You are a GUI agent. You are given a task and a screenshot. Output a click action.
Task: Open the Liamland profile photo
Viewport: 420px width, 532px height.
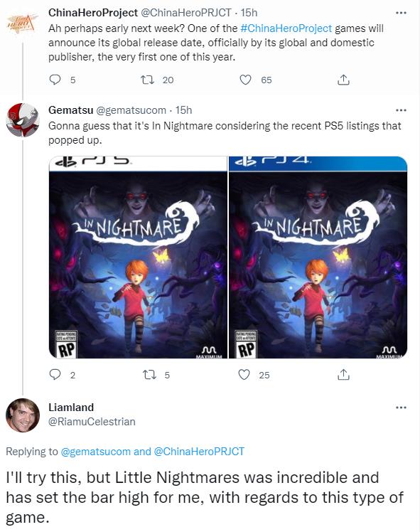coord(22,415)
